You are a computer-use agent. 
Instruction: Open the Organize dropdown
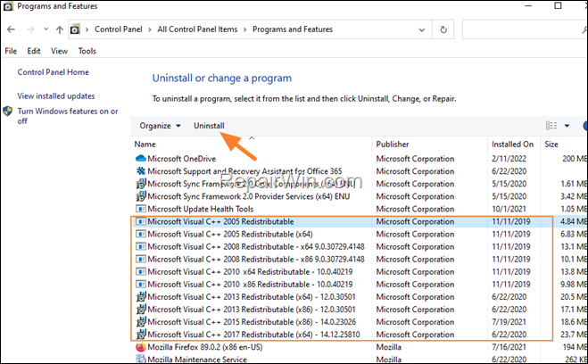[160, 126]
